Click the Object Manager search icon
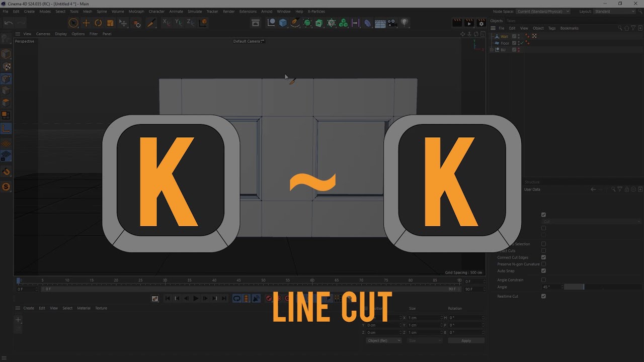644x362 pixels. (620, 28)
